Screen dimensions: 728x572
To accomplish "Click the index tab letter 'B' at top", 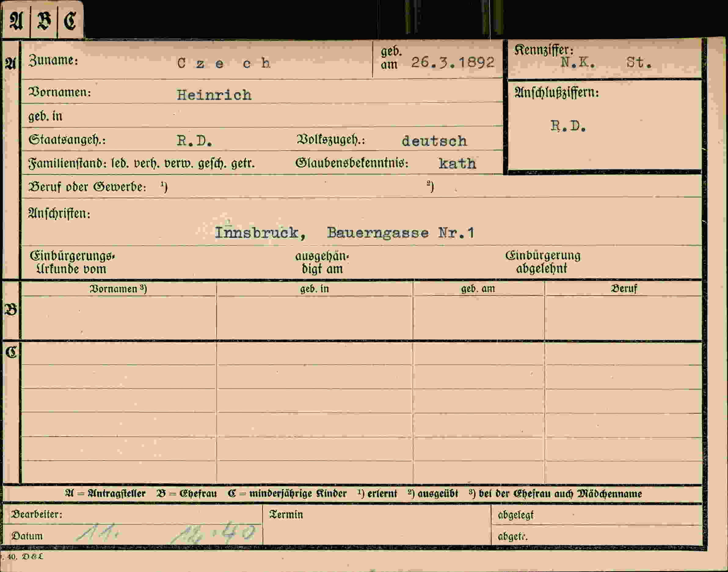I will pos(44,21).
